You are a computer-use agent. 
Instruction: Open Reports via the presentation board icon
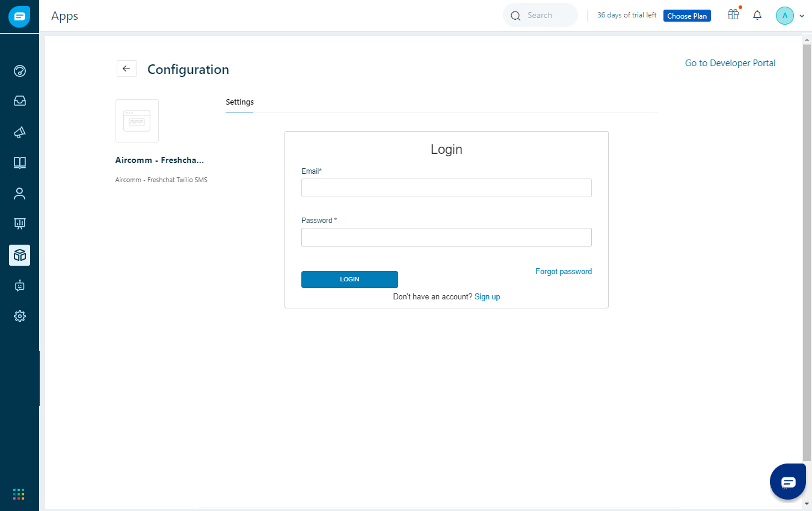[19, 223]
